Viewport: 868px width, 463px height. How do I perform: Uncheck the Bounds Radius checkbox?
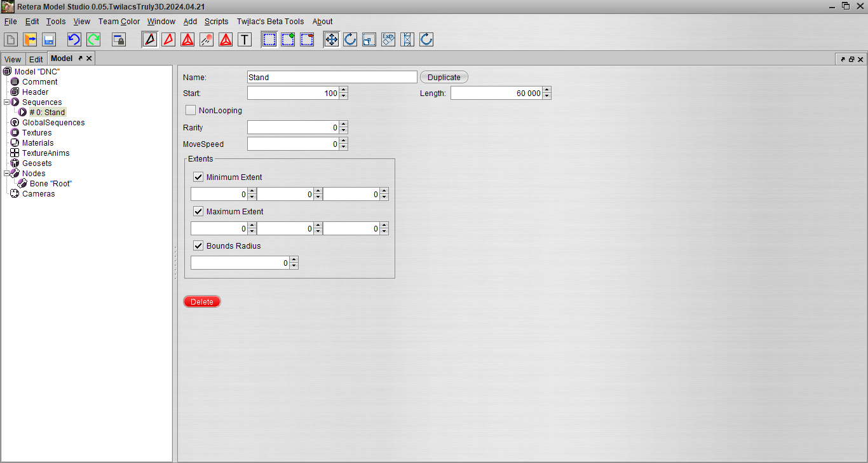[198, 245]
